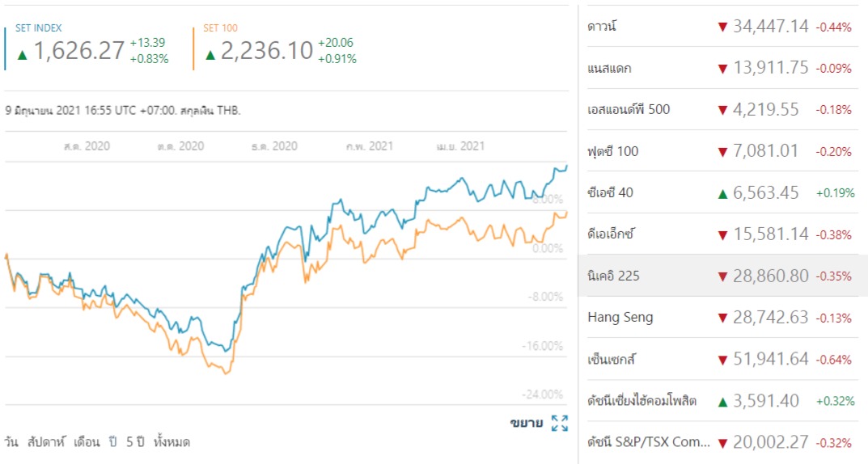The image size is (868, 464).
Task: Click the green up triangle beside 2,236.10
Action: click(210, 54)
